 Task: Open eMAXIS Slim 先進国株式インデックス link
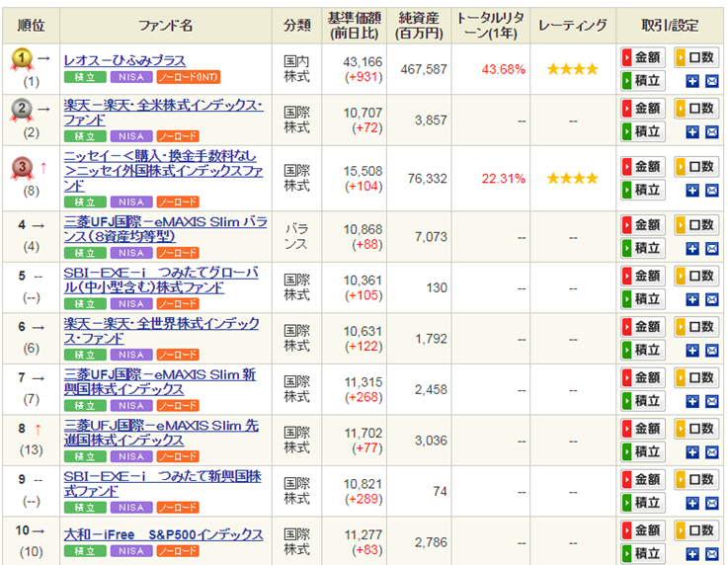pyautogui.click(x=161, y=433)
